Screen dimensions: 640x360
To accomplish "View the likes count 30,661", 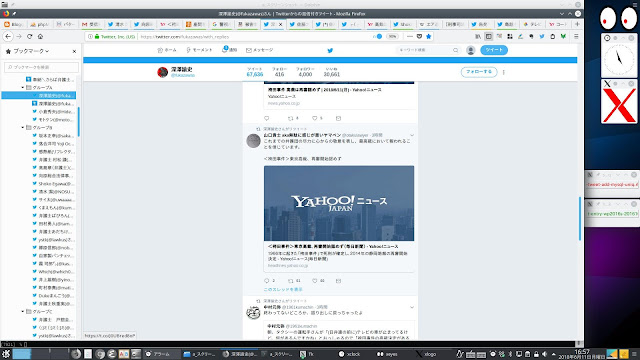I will point(331,72).
